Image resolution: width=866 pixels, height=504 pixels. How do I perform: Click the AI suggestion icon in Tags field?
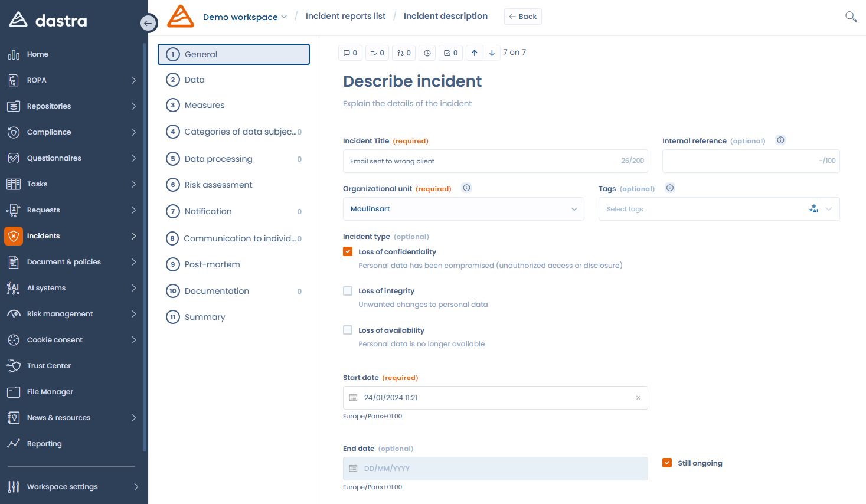tap(813, 208)
